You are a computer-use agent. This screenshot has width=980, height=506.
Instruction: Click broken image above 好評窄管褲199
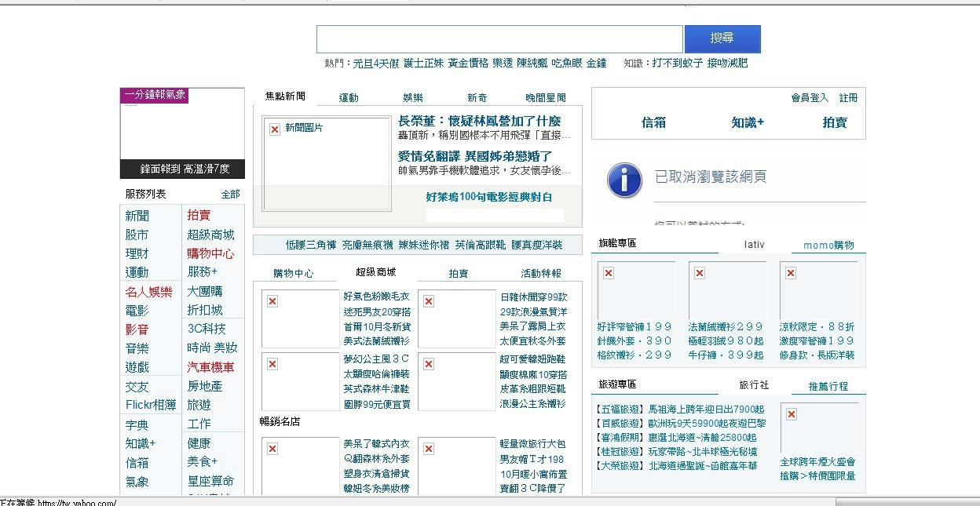636,289
